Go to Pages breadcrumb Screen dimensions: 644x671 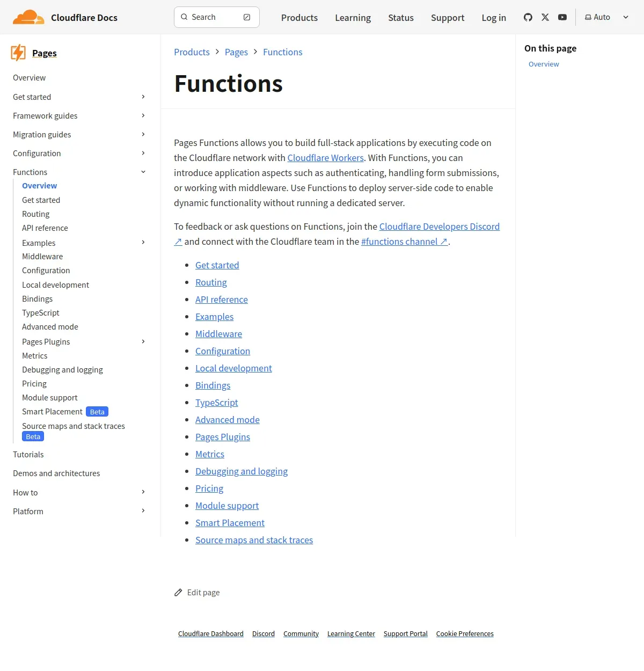(236, 52)
